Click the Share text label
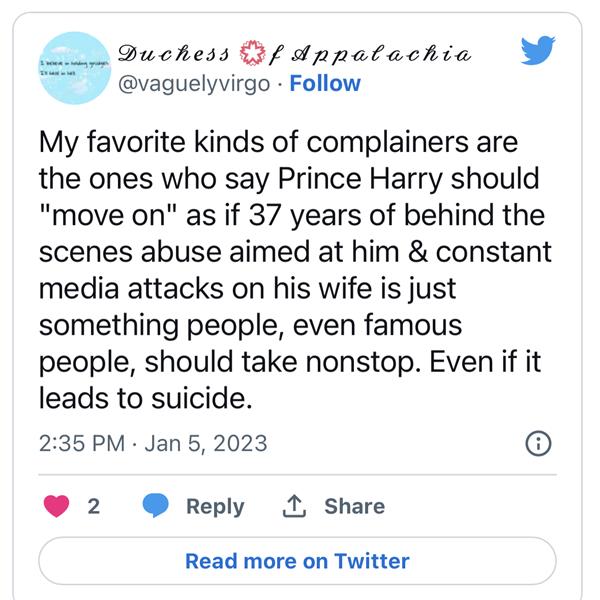The width and height of the screenshot is (600, 600). (355, 506)
